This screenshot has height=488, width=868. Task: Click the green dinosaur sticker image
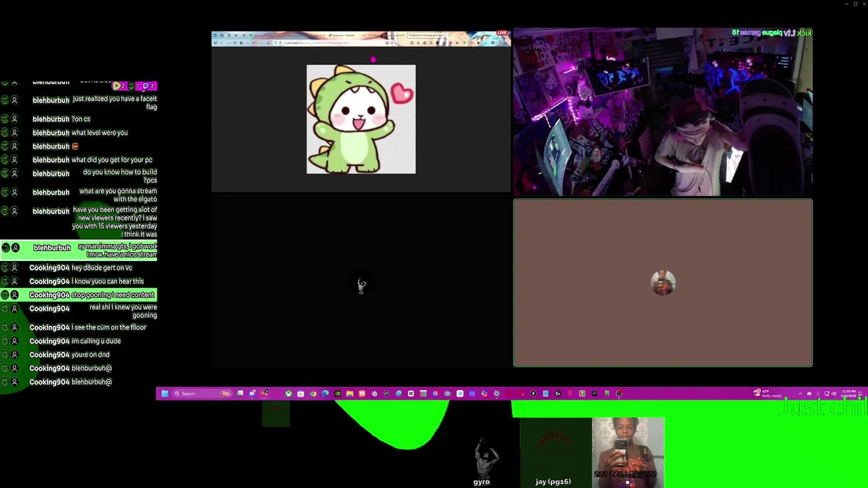pyautogui.click(x=361, y=119)
